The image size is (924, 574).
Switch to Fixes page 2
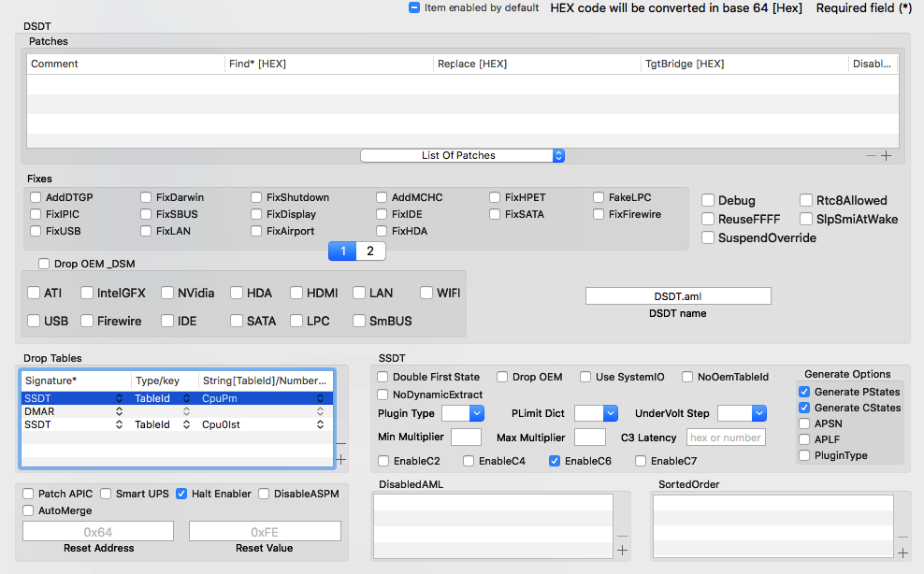[x=370, y=251]
